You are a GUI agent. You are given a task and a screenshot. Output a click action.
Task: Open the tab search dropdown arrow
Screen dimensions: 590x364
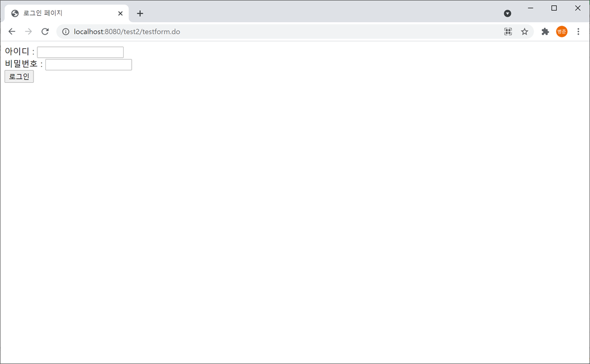pos(508,14)
